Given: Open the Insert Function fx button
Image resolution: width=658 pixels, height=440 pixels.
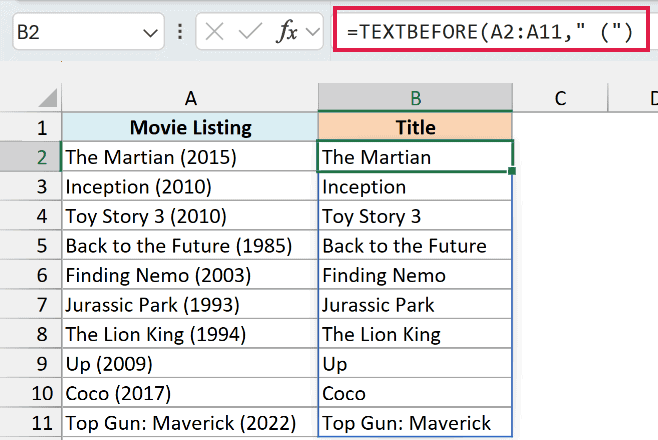Looking at the screenshot, I should click(x=287, y=32).
